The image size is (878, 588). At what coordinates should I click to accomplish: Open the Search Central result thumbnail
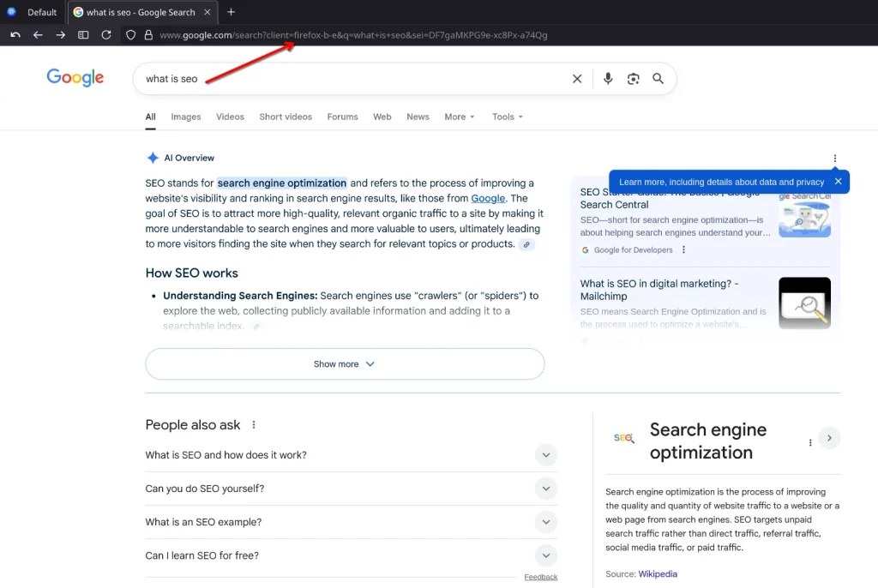point(804,215)
